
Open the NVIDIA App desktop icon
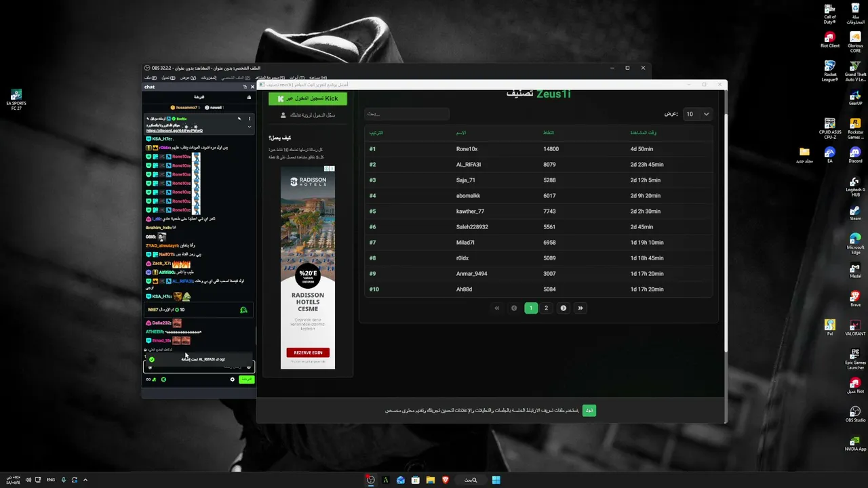(x=855, y=443)
